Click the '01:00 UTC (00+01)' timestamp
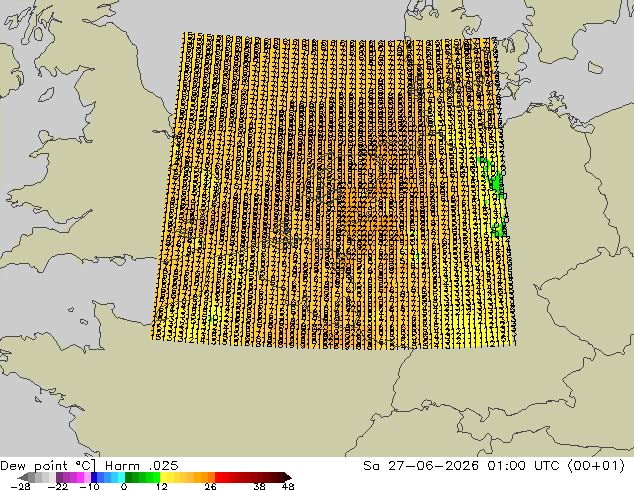Image resolution: width=634 pixels, height=490 pixels. coord(556,466)
